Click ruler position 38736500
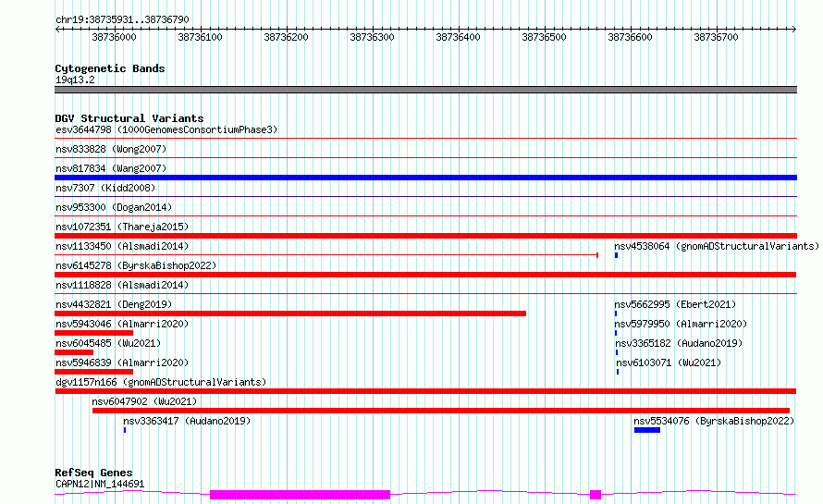 tap(545, 37)
